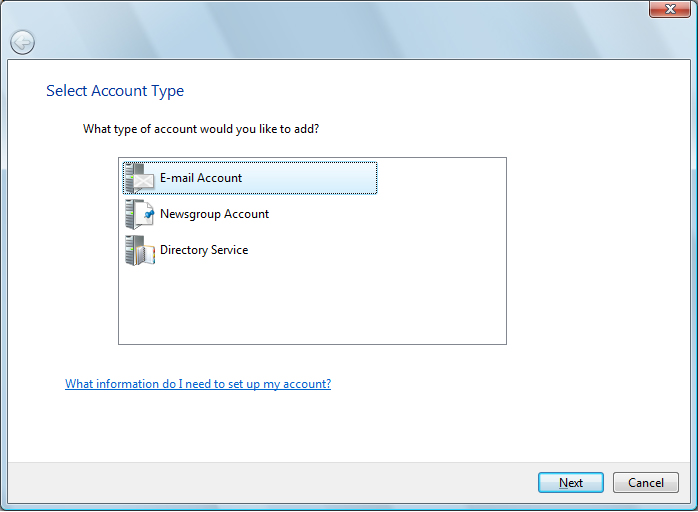Viewport: 698px width, 512px height.
Task: Select the E-mail Account envelope server icon
Action: (140, 178)
